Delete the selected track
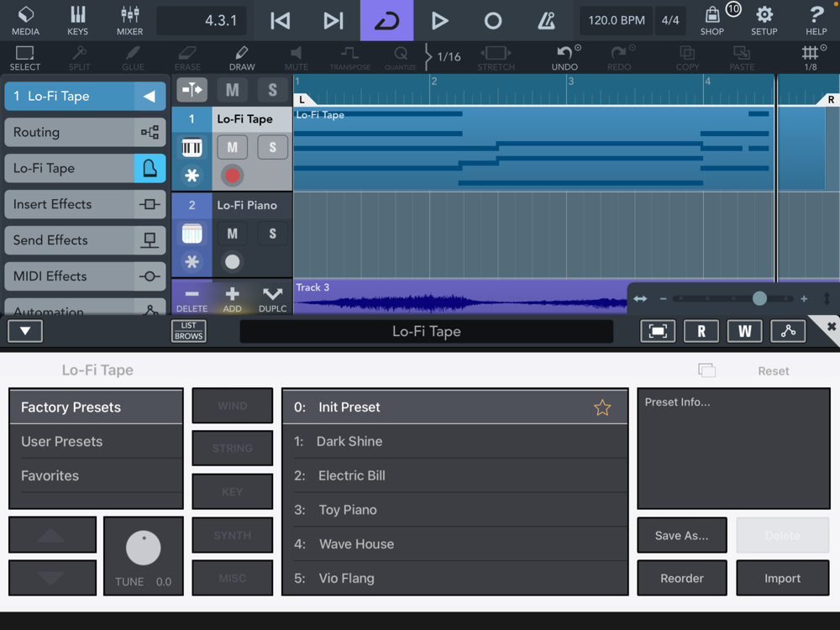Screen dimensions: 840x630 click(x=192, y=300)
